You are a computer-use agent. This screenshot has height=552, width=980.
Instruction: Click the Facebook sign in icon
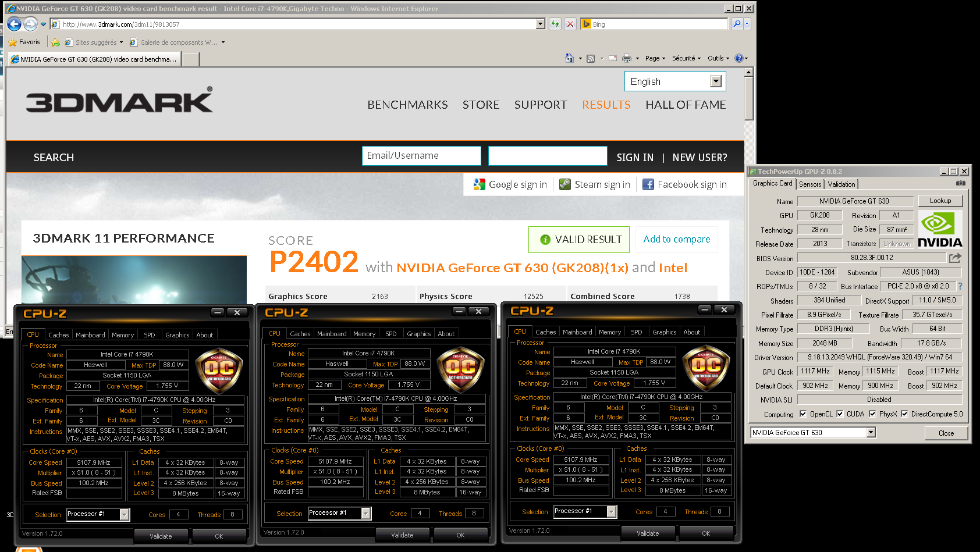tap(648, 184)
